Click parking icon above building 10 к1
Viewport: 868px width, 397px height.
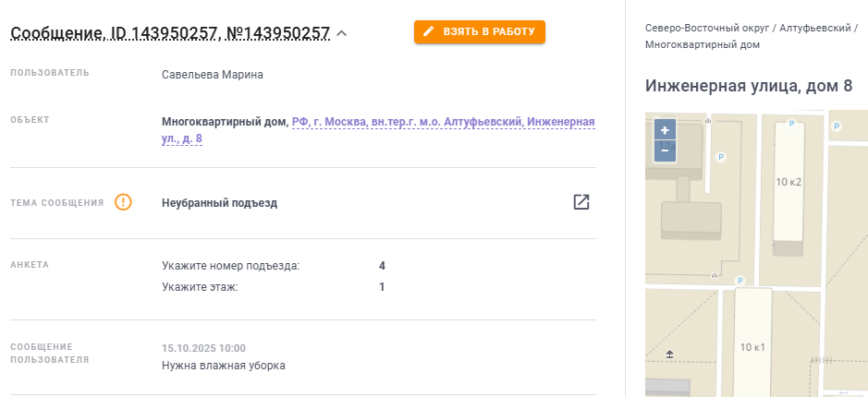coord(740,281)
